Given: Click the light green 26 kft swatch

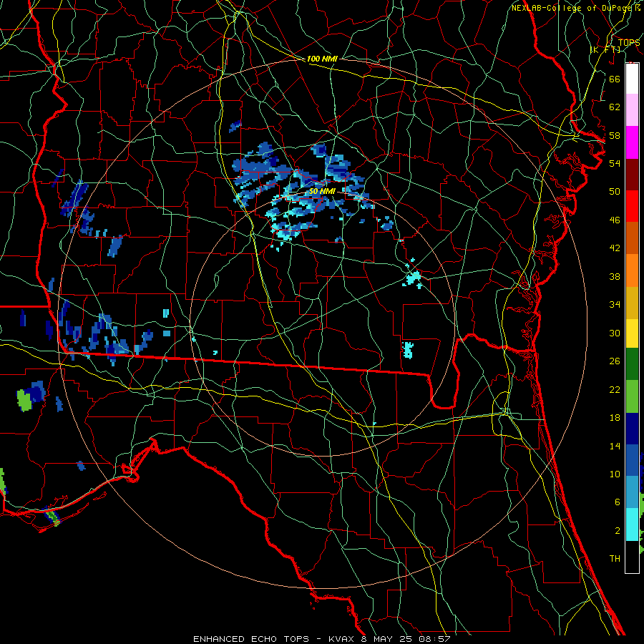Looking at the screenshot, I should pyautogui.click(x=632, y=396).
